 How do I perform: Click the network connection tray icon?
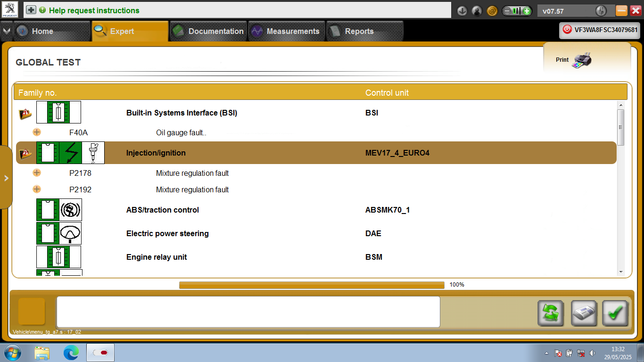click(581, 353)
